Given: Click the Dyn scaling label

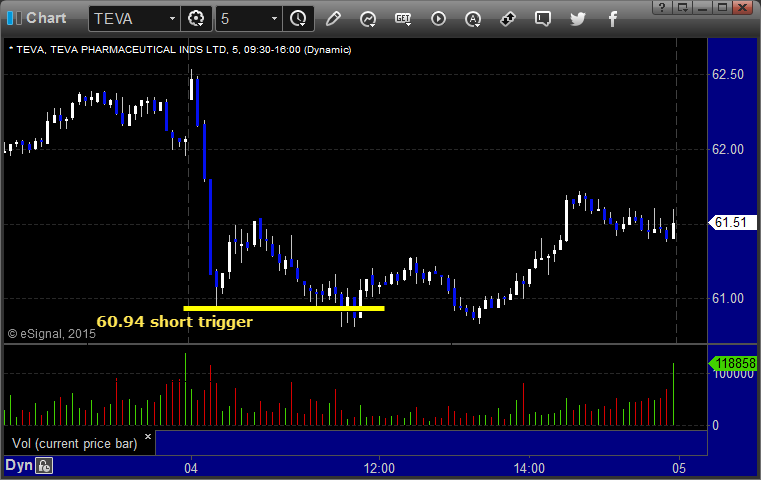Looking at the screenshot, I should click(x=18, y=465).
